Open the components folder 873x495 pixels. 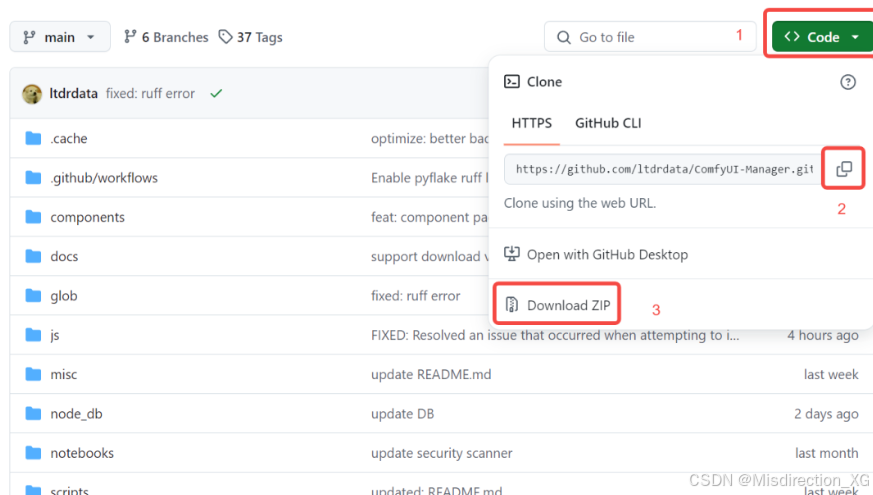(x=87, y=217)
